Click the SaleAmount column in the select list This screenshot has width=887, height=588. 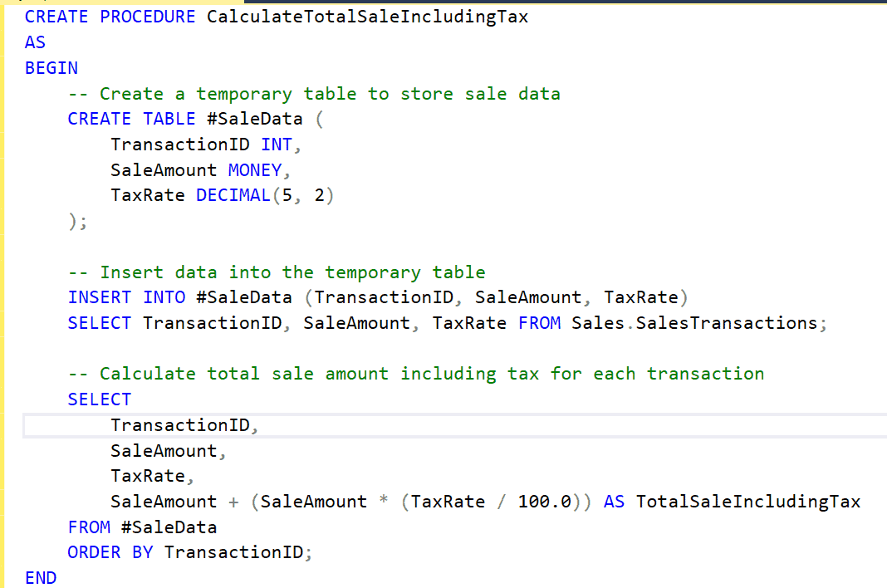click(x=166, y=450)
